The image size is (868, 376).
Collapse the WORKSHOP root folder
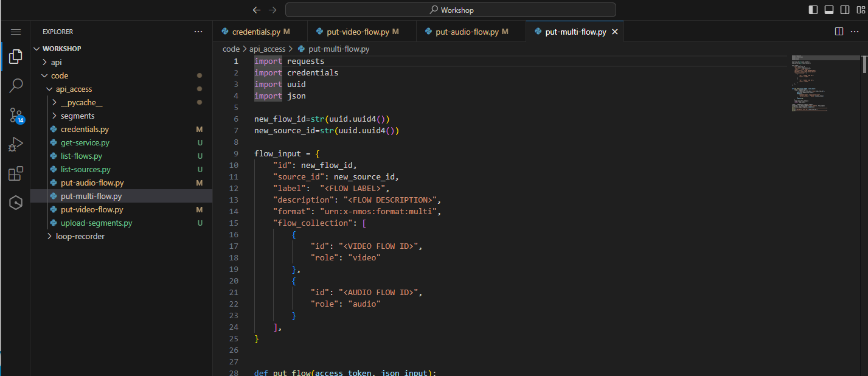click(122, 49)
